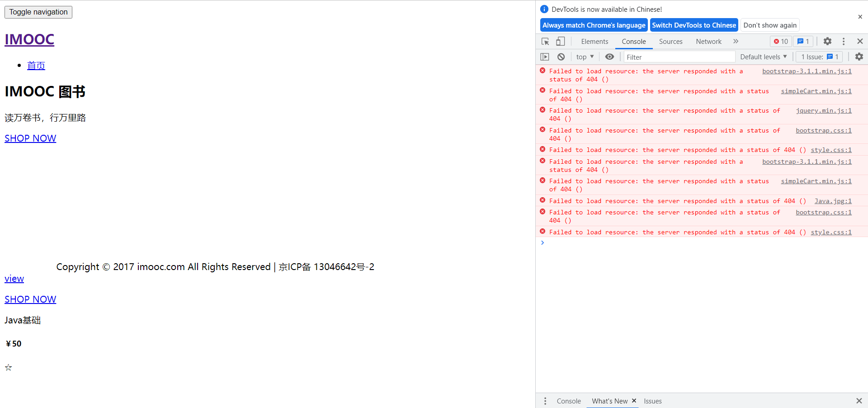Screen dimensions: 868x408
Task: Open the Default levels dropdown
Action: (764, 57)
